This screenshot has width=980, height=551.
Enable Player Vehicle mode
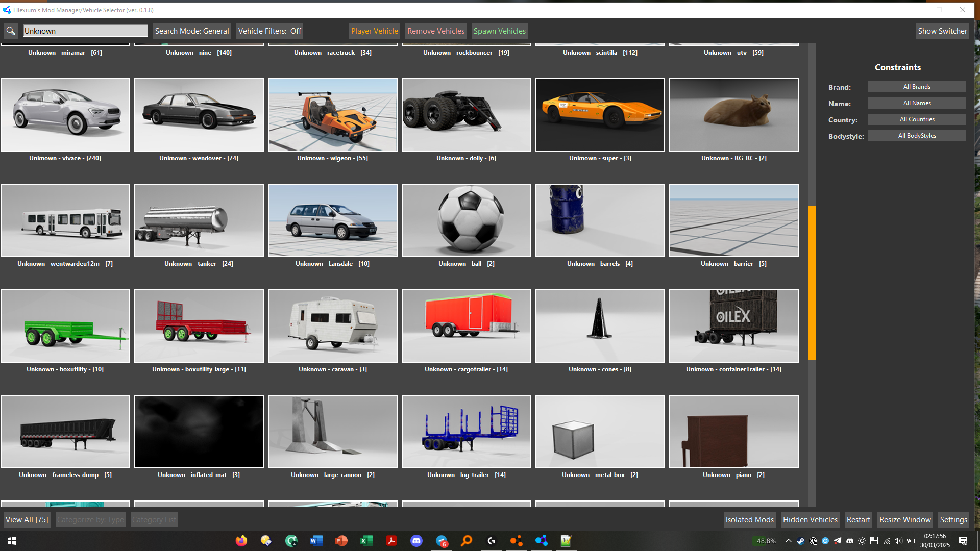(374, 31)
